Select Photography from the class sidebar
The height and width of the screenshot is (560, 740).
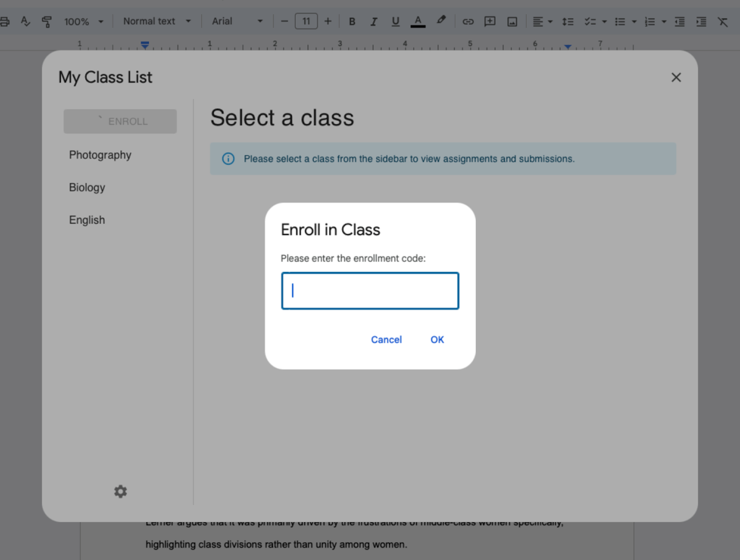pos(100,155)
